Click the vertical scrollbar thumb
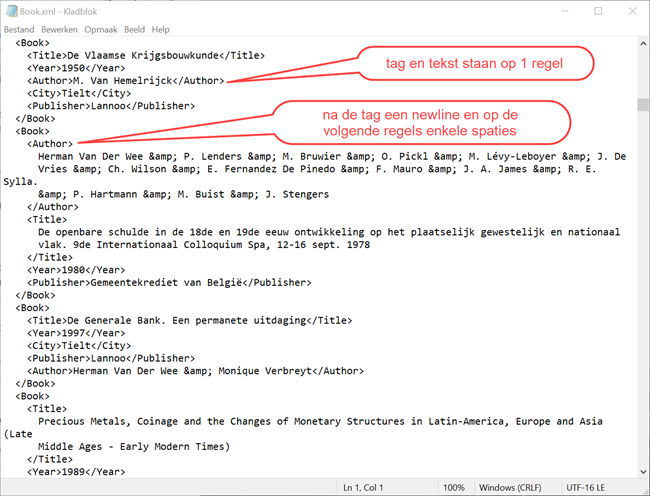Image resolution: width=650 pixels, height=496 pixels. pyautogui.click(x=643, y=104)
